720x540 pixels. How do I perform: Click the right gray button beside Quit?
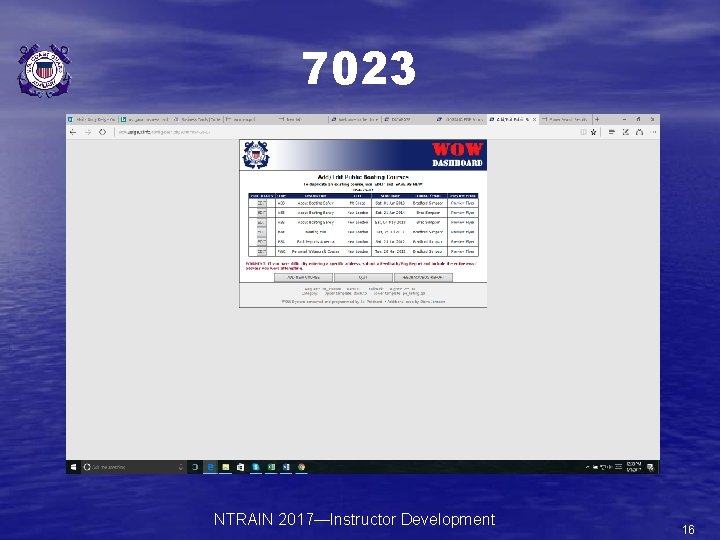pyautogui.click(x=423, y=277)
